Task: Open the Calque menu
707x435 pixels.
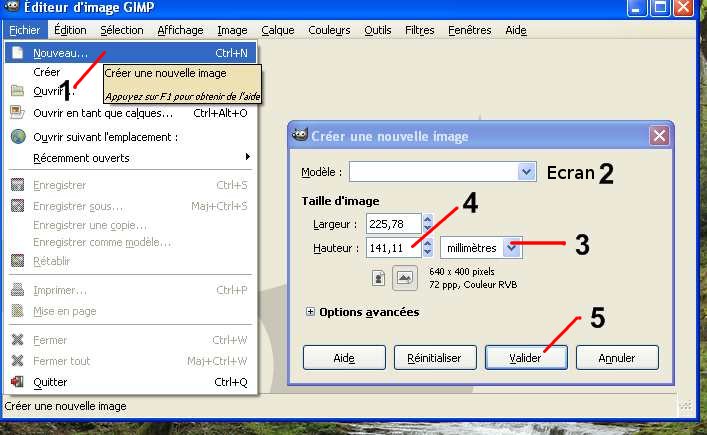Action: point(278,30)
